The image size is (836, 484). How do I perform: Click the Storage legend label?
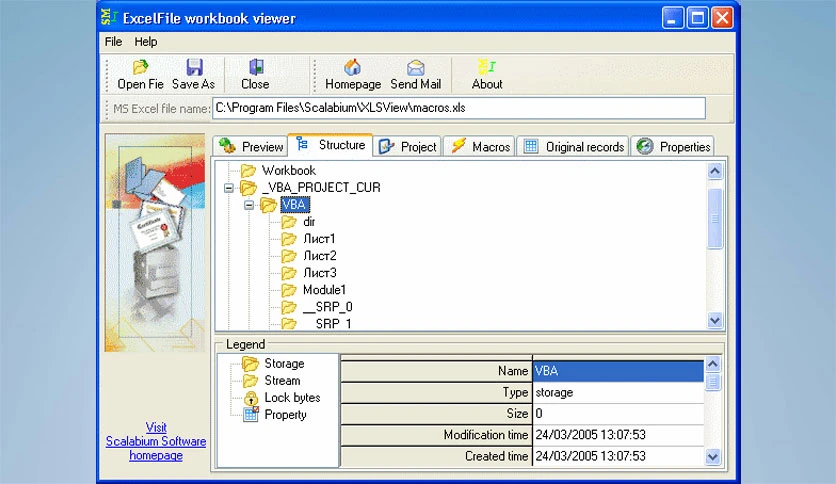(284, 364)
